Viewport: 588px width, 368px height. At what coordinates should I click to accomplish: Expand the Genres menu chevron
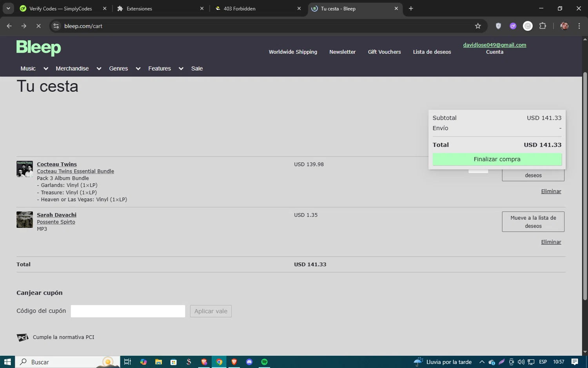pos(138,69)
